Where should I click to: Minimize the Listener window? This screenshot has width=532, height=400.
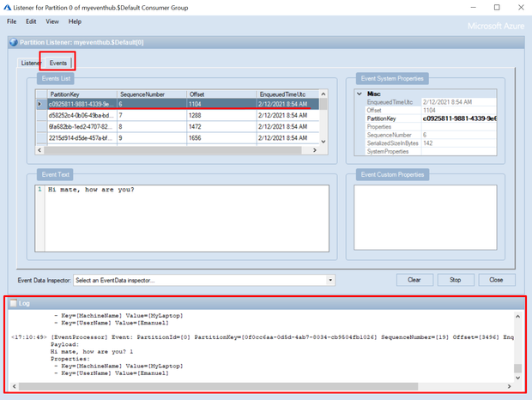[x=474, y=8]
